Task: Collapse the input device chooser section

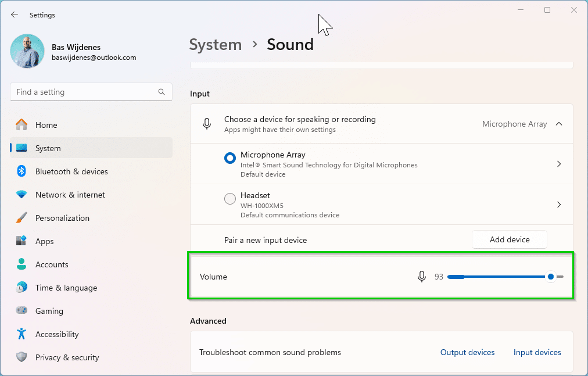Action: tap(558, 124)
